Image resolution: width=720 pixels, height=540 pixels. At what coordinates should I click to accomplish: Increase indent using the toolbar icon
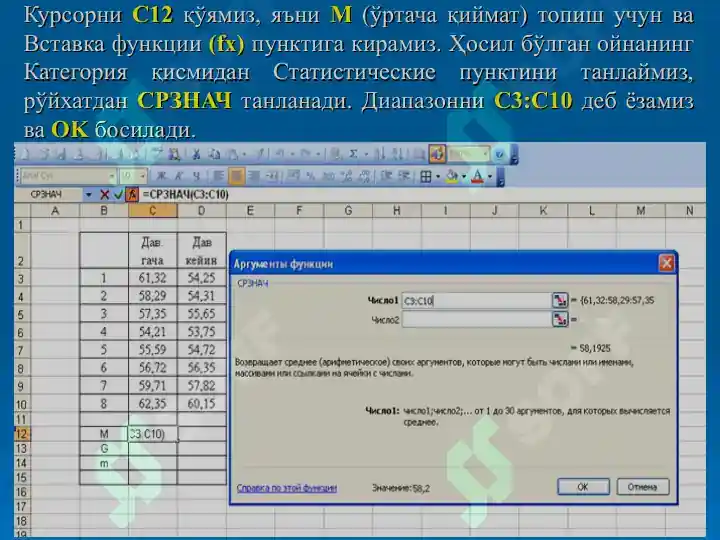[x=404, y=176]
